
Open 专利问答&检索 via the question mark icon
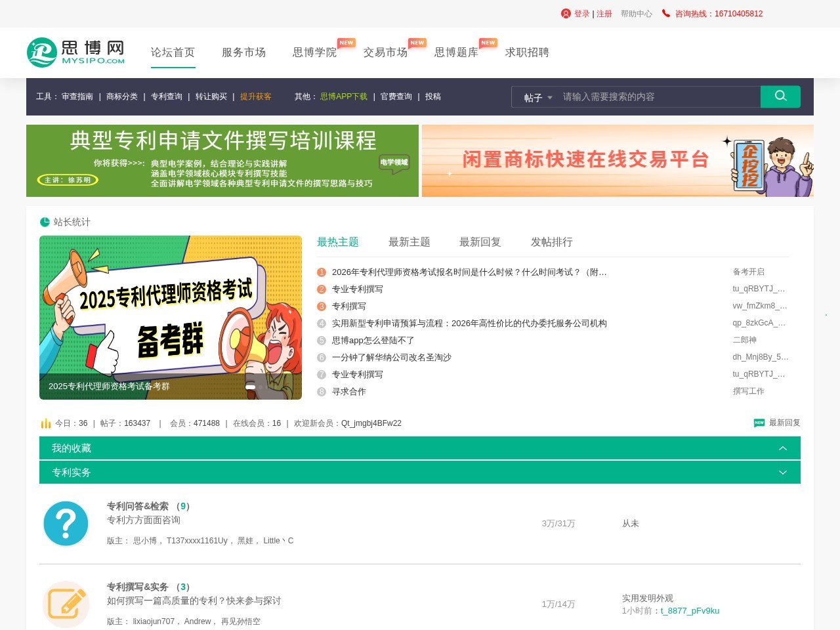click(x=66, y=523)
